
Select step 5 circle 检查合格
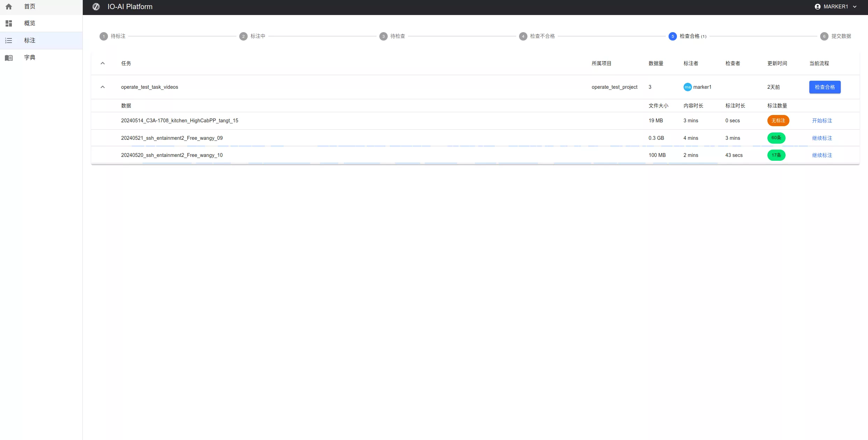[672, 36]
